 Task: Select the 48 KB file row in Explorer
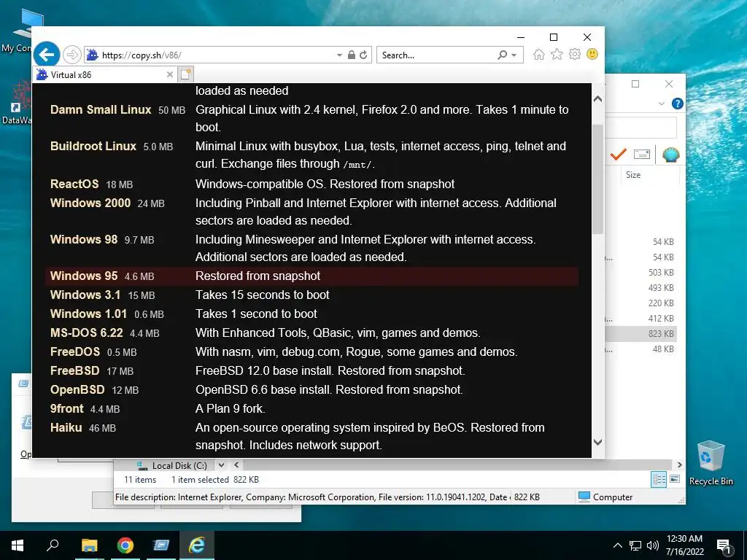coord(641,349)
